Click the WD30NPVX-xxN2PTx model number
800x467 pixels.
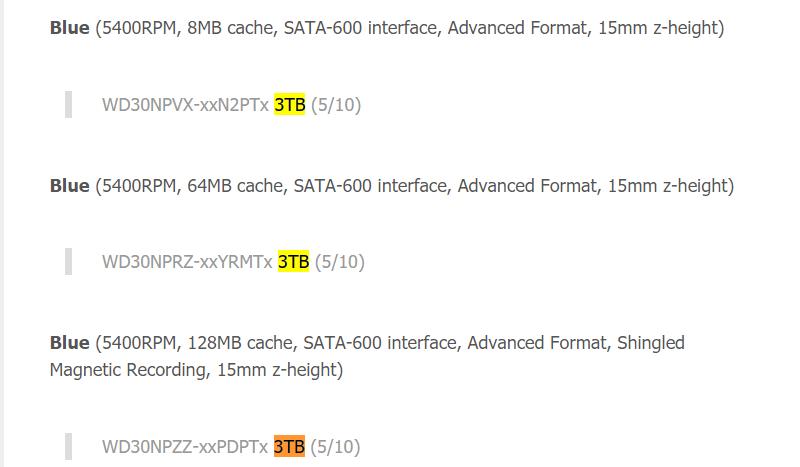click(185, 104)
